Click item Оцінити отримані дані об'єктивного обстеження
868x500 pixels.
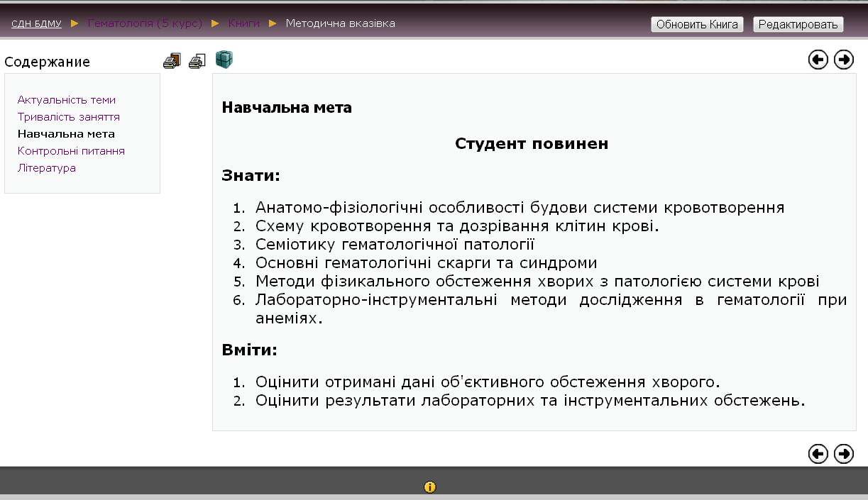[x=488, y=382]
